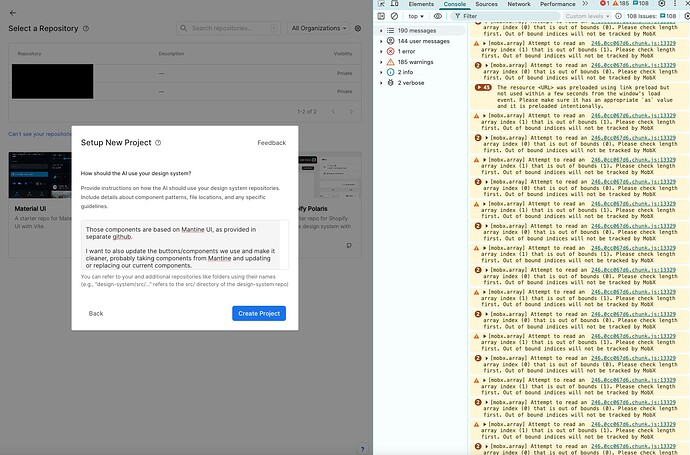Open settings gear next to All Organizations
The width and height of the screenshot is (690, 455).
click(358, 28)
